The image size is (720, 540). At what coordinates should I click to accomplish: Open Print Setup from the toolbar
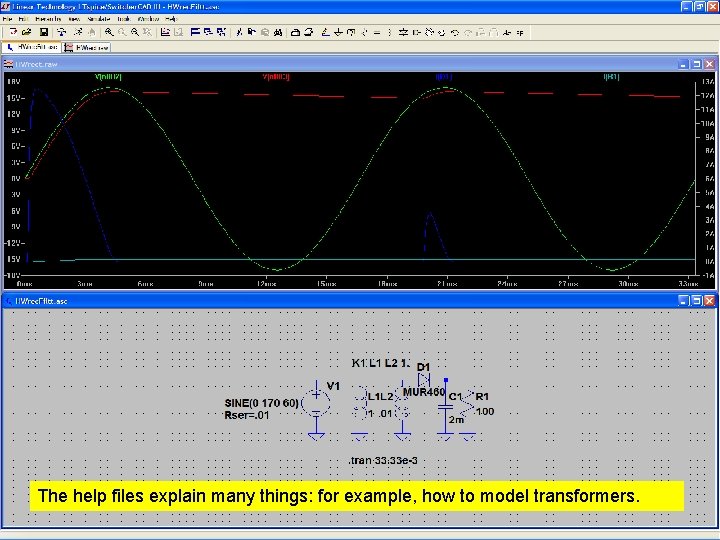pos(296,32)
